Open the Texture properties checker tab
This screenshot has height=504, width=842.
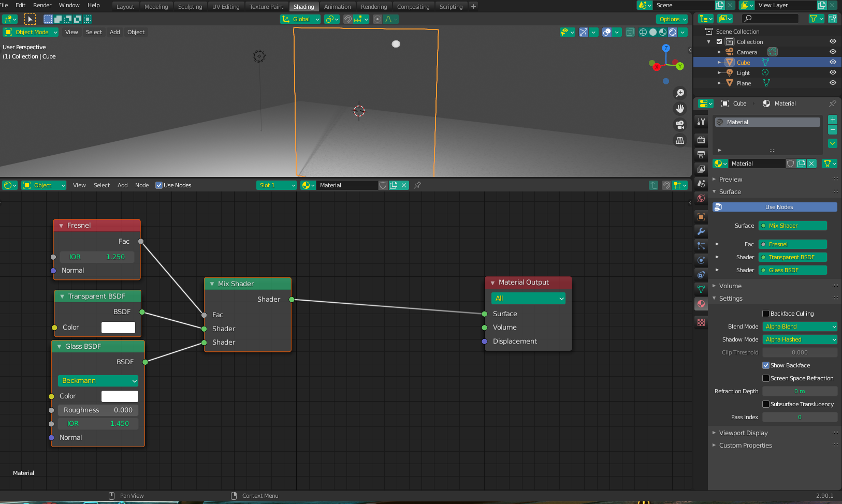pos(701,322)
